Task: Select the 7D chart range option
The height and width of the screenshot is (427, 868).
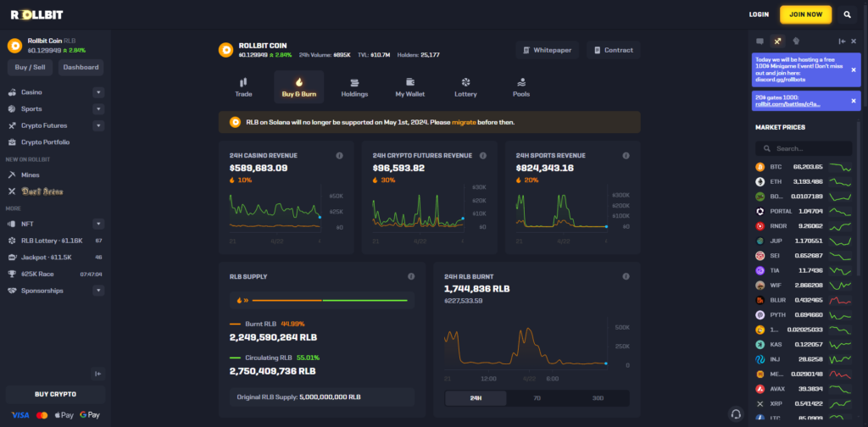Action: [x=537, y=398]
